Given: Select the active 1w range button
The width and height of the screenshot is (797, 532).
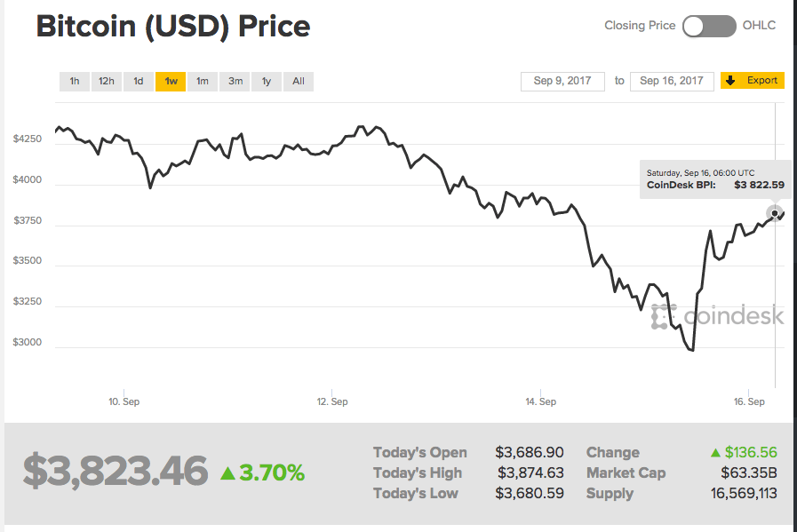Looking at the screenshot, I should coord(171,81).
